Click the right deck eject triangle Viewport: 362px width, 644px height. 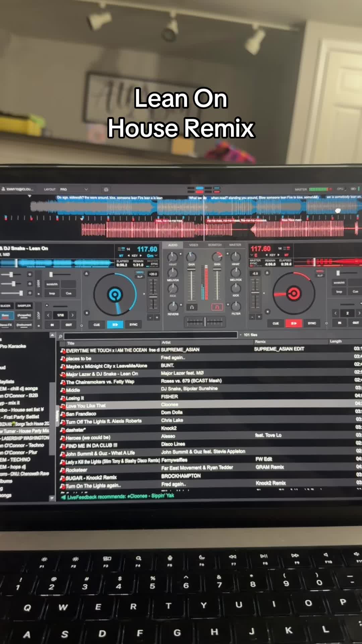267,273
